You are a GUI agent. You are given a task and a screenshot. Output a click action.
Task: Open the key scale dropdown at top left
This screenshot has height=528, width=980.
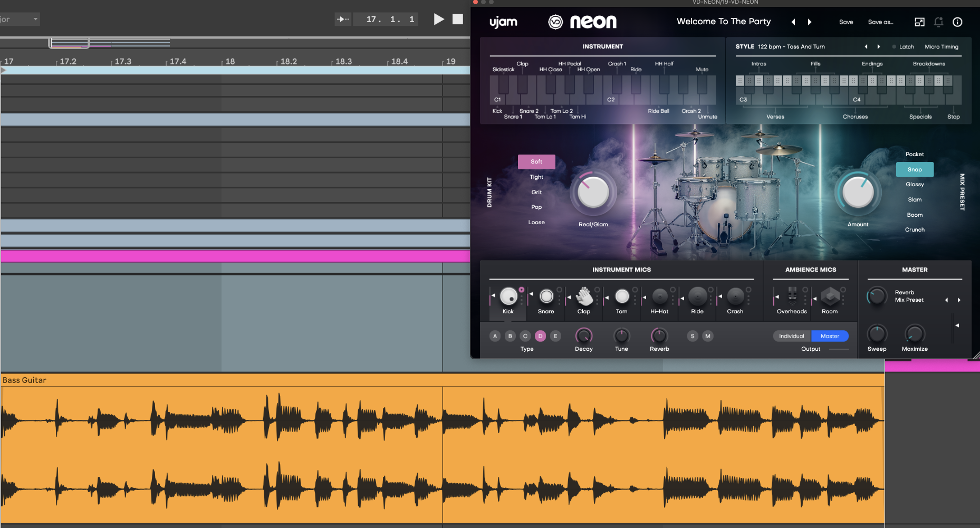(x=20, y=20)
